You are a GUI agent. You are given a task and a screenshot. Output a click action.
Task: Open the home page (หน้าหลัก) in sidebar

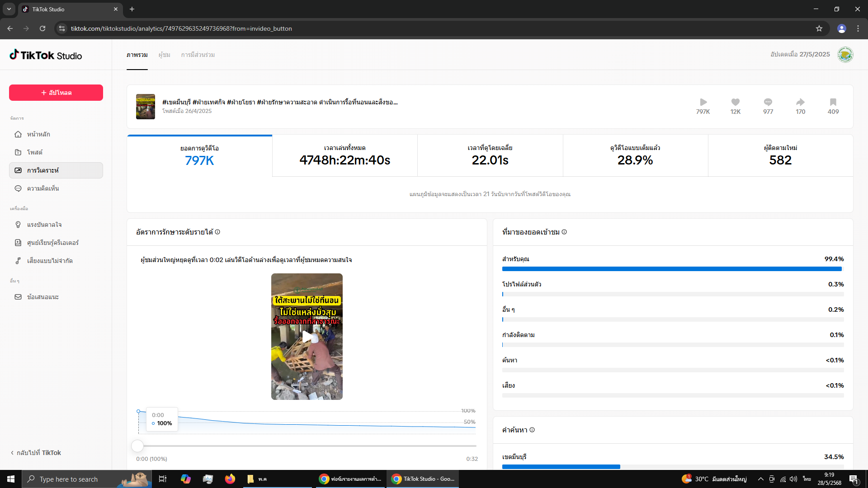[56, 134]
